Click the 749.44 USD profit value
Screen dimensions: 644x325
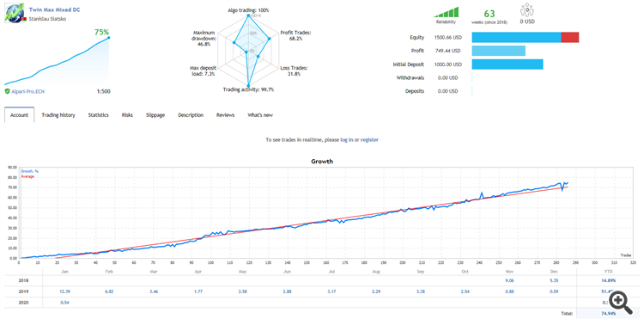point(447,51)
